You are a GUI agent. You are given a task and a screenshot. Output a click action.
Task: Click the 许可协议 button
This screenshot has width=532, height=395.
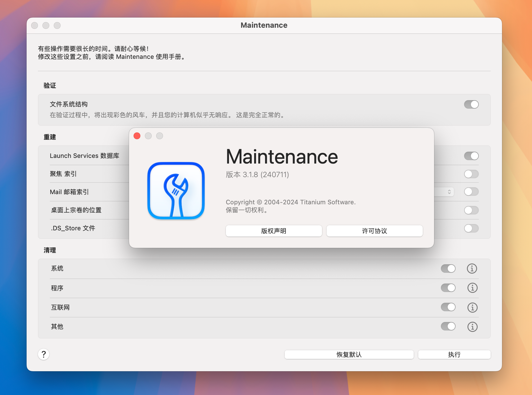(374, 231)
